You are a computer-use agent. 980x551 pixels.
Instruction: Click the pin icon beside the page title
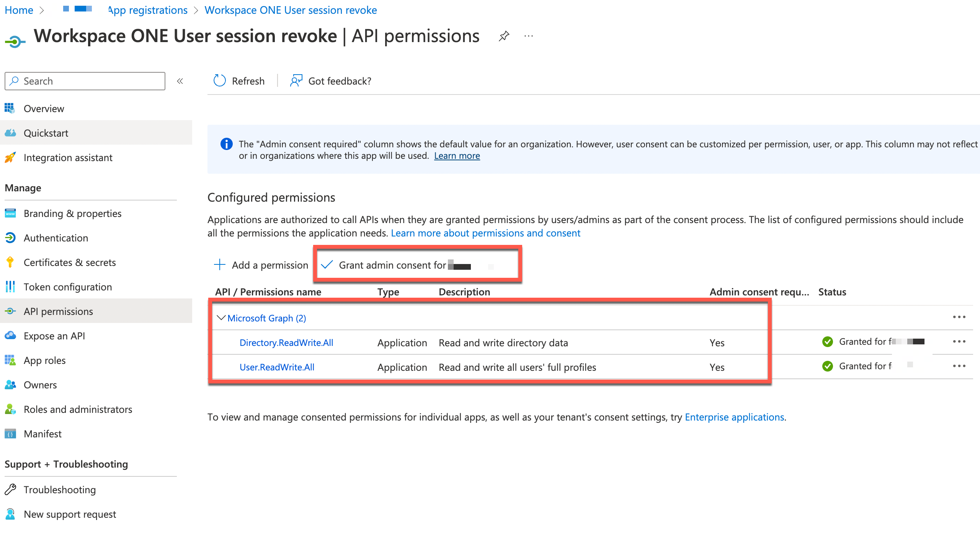point(504,36)
